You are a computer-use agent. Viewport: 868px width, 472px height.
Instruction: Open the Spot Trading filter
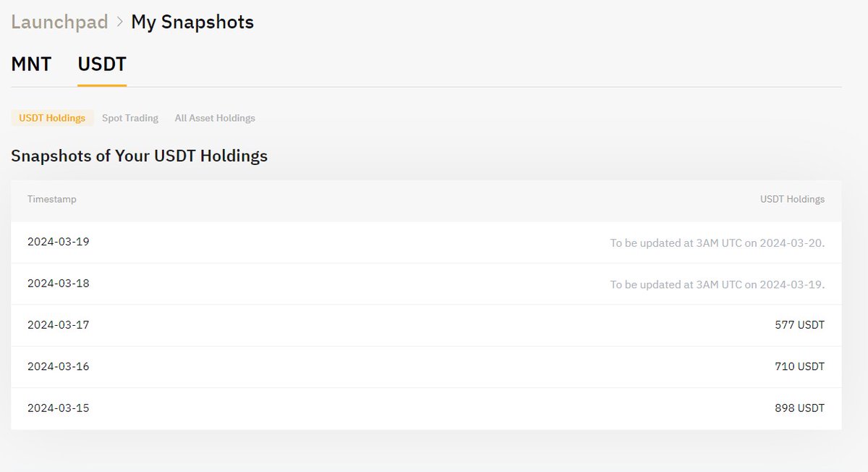point(130,118)
